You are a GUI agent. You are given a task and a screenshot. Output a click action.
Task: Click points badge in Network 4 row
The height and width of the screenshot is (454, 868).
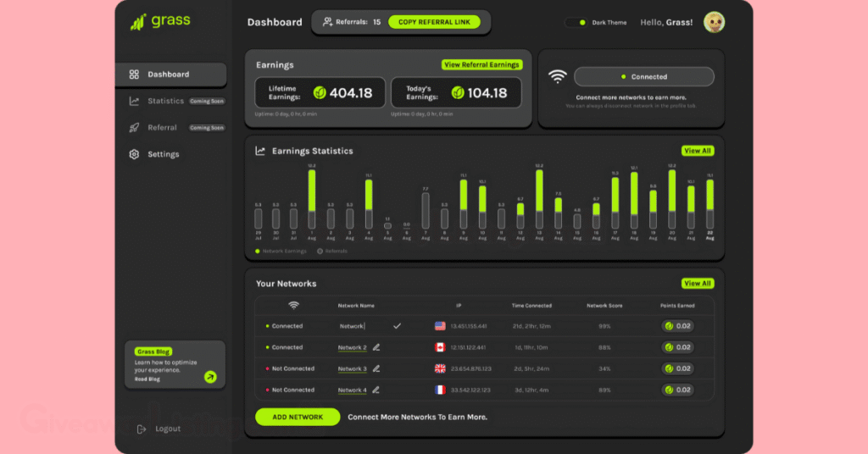tap(677, 390)
